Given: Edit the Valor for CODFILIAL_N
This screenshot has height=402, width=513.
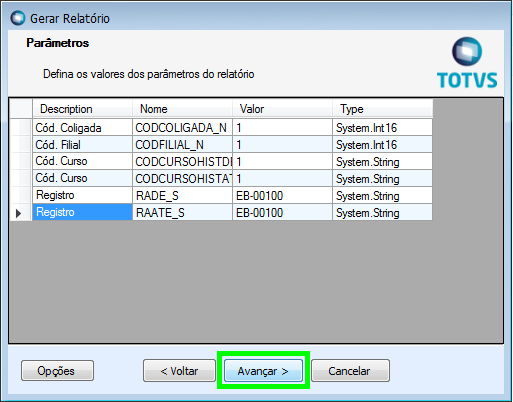Looking at the screenshot, I should tap(282, 145).
